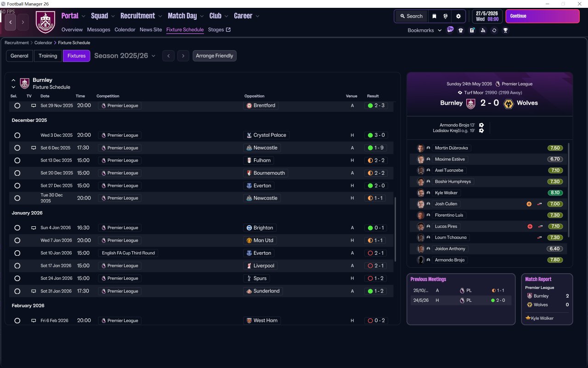The image size is (588, 368).
Task: Click the globe icon in top toolbar
Action: pyautogui.click(x=446, y=16)
